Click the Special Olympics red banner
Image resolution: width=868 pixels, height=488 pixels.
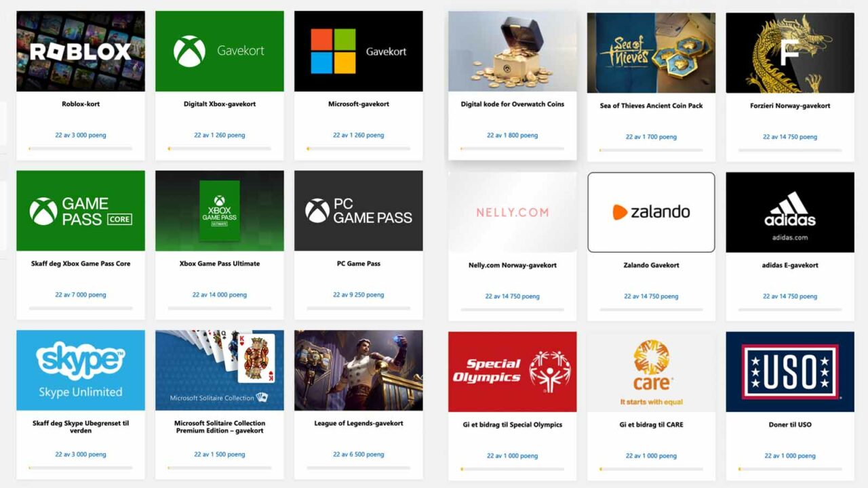pos(513,371)
